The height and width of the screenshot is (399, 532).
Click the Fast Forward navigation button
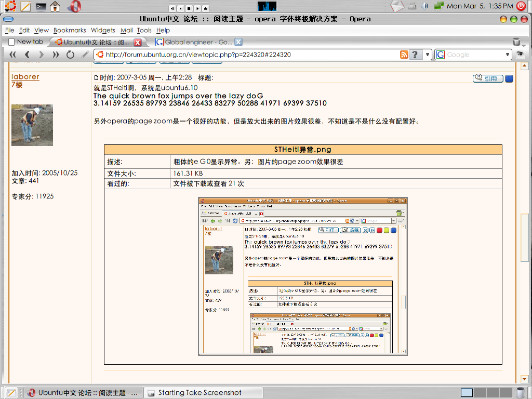click(x=56, y=55)
